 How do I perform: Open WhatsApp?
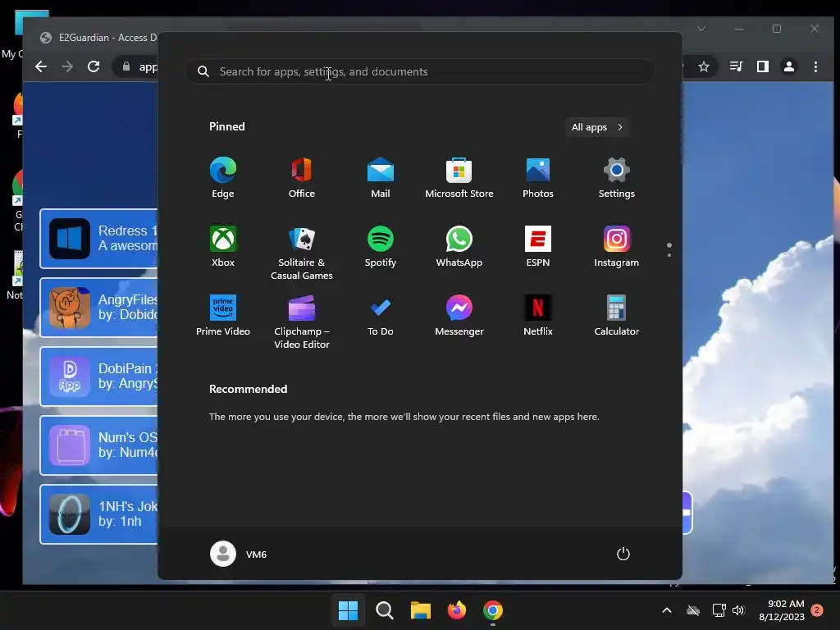pos(459,247)
